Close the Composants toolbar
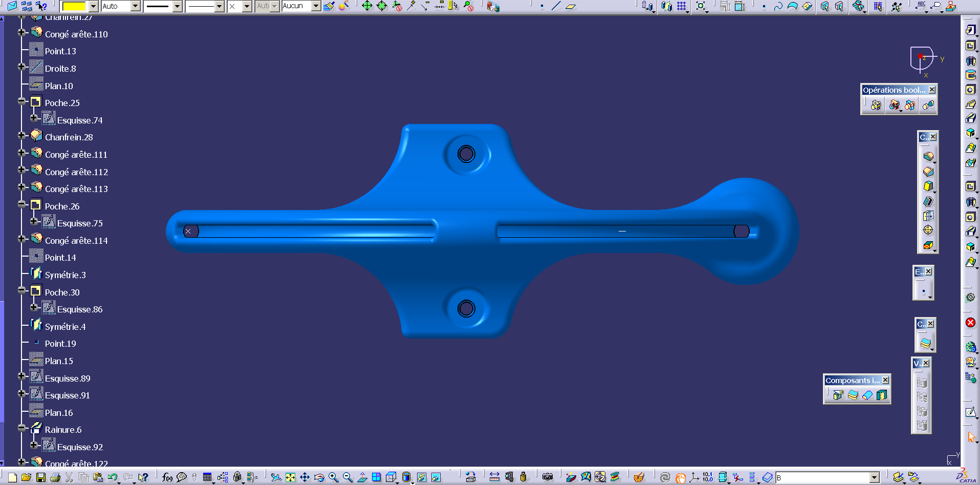This screenshot has width=980, height=485. (x=885, y=380)
